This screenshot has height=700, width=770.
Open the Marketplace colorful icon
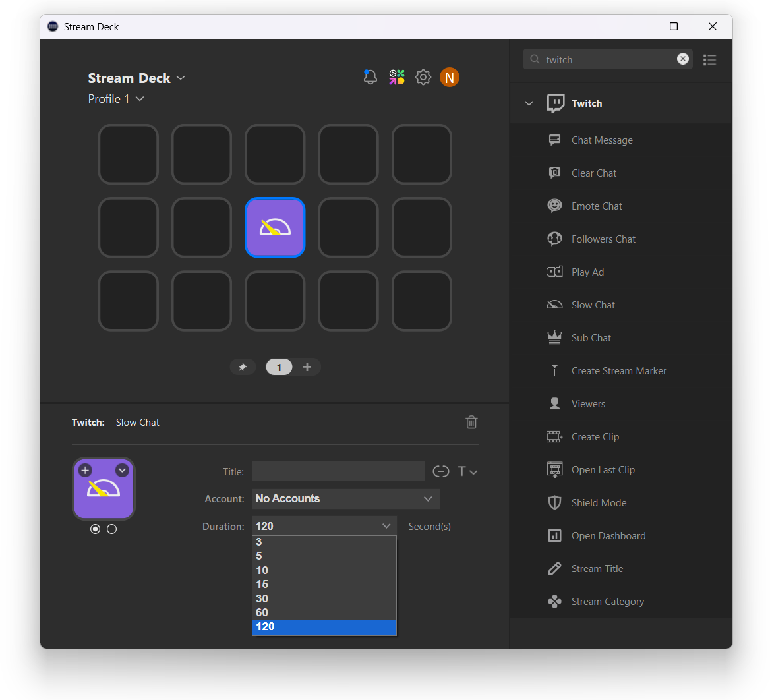397,77
